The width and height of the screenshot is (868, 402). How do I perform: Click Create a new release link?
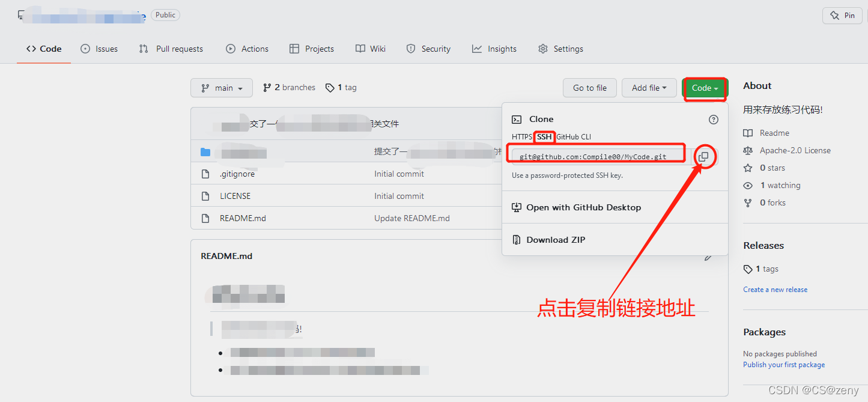pyautogui.click(x=775, y=290)
